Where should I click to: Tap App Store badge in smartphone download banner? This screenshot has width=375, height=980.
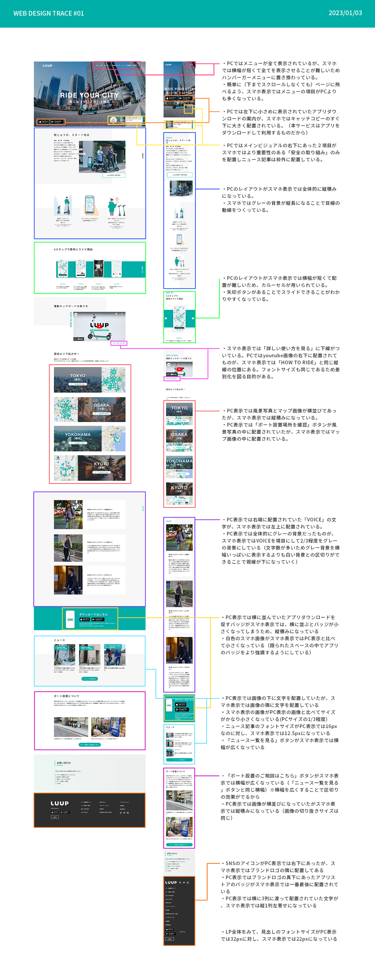tap(181, 704)
